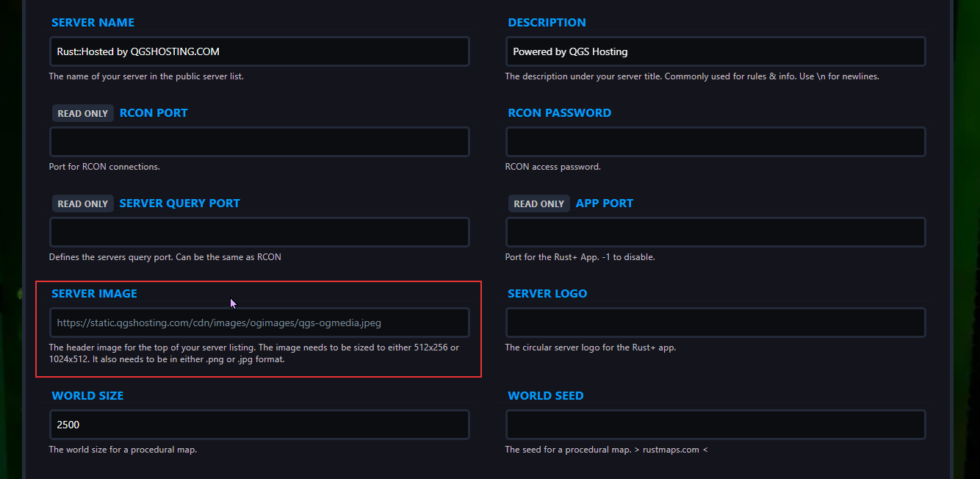The image size is (980, 479).
Task: Focus the Server Image URL field
Action: tap(259, 323)
